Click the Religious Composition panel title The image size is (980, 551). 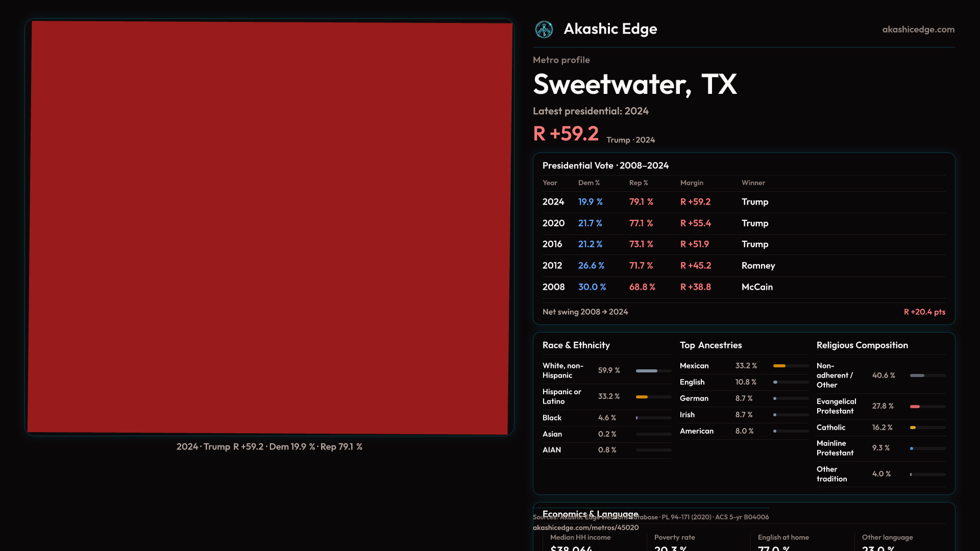pos(862,345)
